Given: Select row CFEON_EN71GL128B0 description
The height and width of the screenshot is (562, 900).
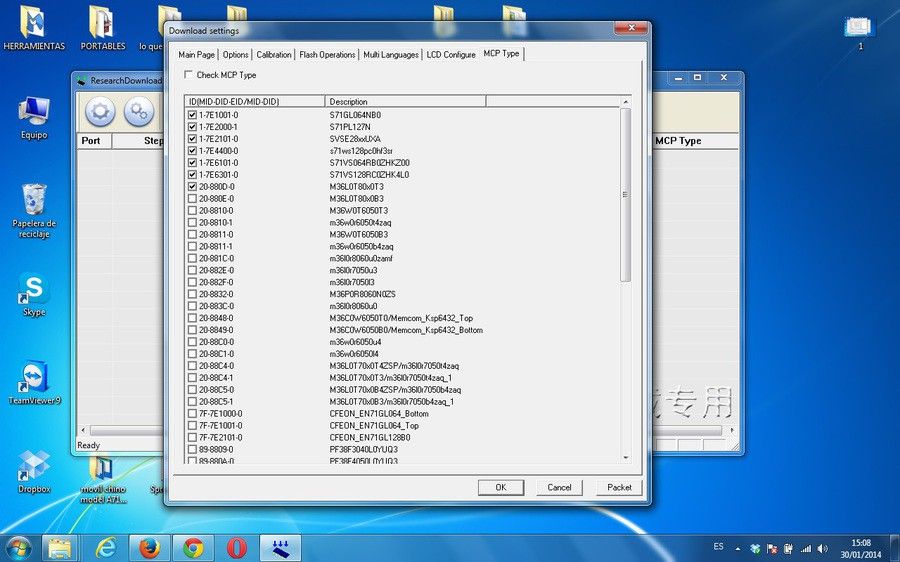Looking at the screenshot, I should coord(370,437).
